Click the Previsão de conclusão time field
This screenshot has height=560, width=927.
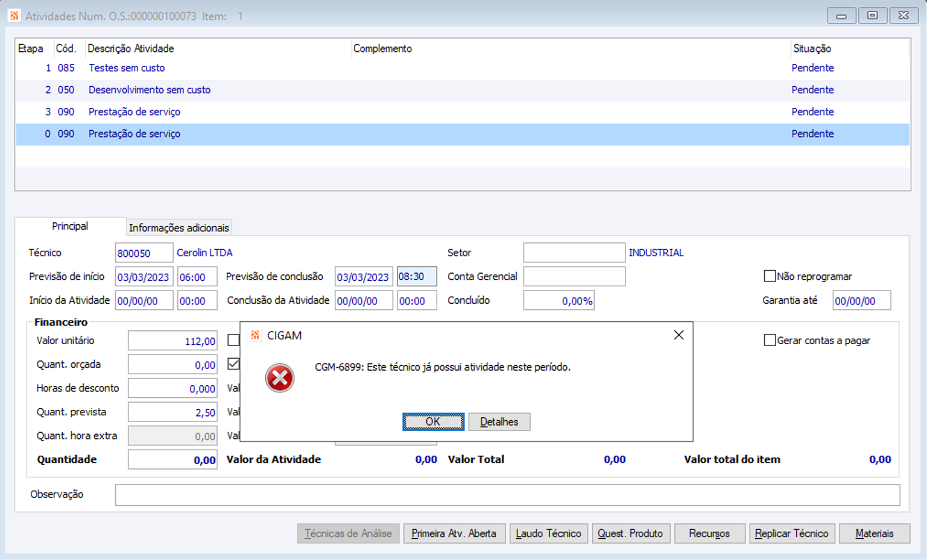[417, 277]
